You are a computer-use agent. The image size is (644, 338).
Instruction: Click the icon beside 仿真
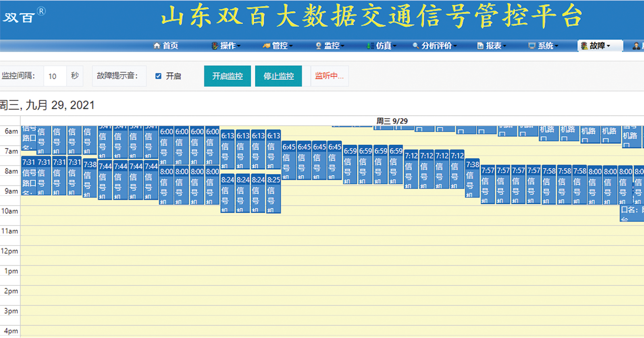[370, 46]
